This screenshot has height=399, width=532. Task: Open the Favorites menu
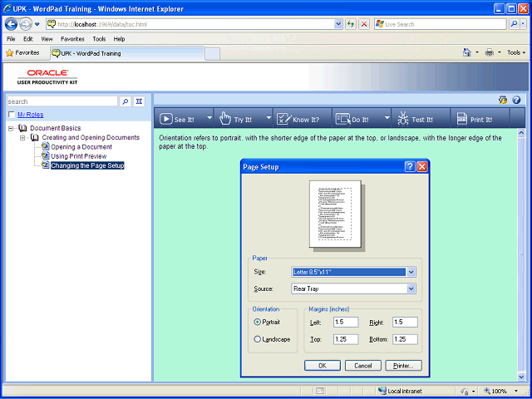[72, 39]
